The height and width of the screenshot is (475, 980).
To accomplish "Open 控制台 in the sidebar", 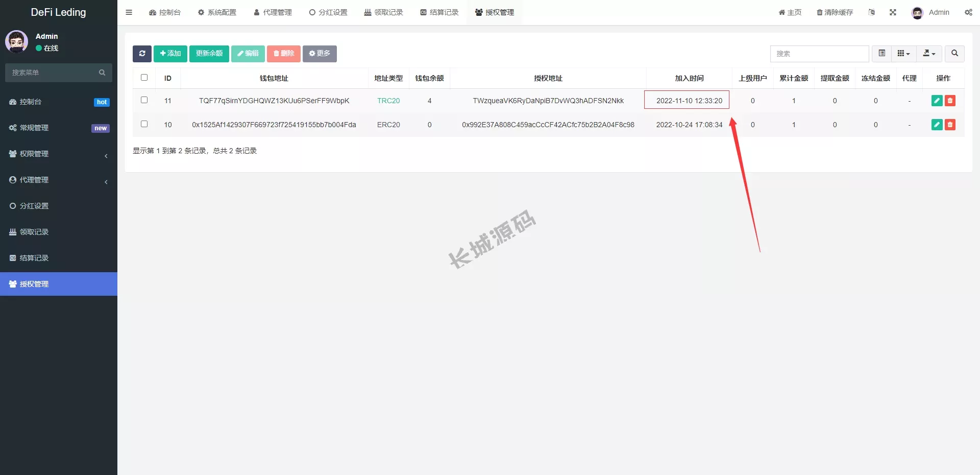I will pyautogui.click(x=59, y=102).
